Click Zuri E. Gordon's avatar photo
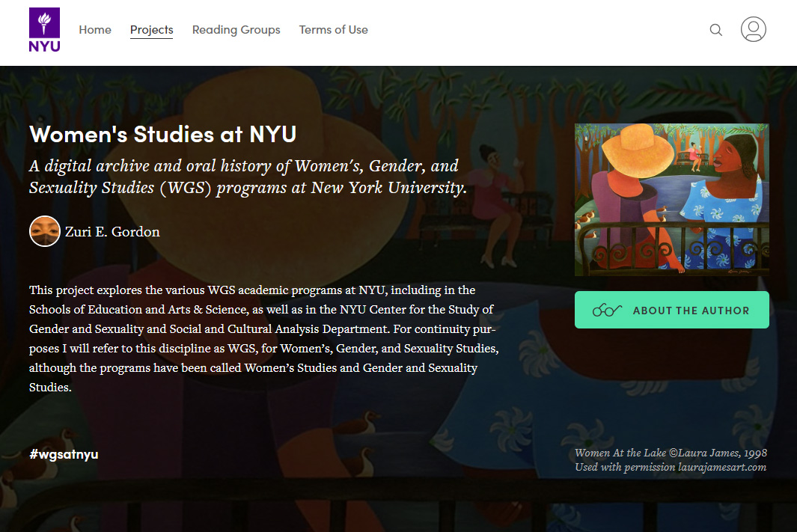Image resolution: width=797 pixels, height=532 pixels. [x=45, y=231]
